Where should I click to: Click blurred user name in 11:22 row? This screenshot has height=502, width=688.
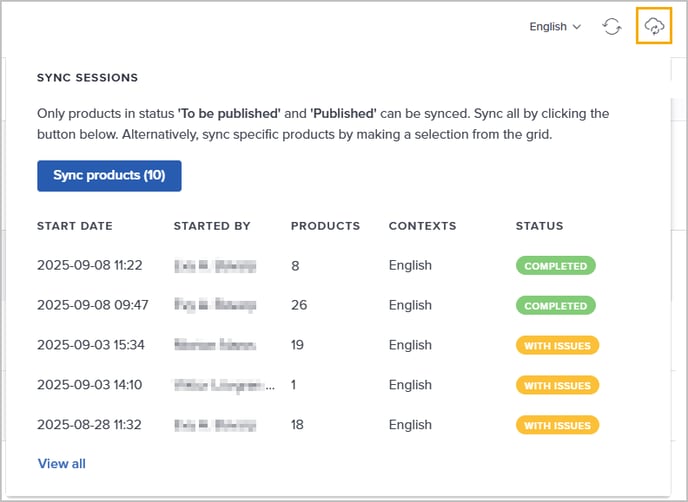215,266
